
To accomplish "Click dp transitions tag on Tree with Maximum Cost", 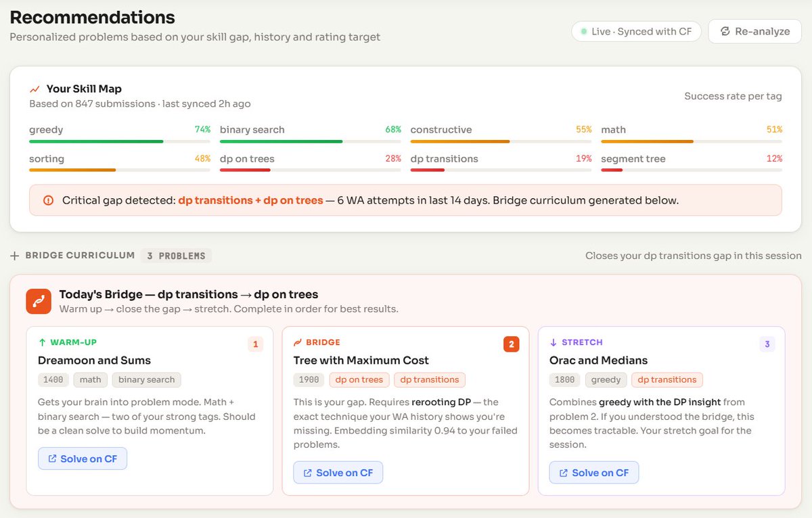I will coord(430,379).
